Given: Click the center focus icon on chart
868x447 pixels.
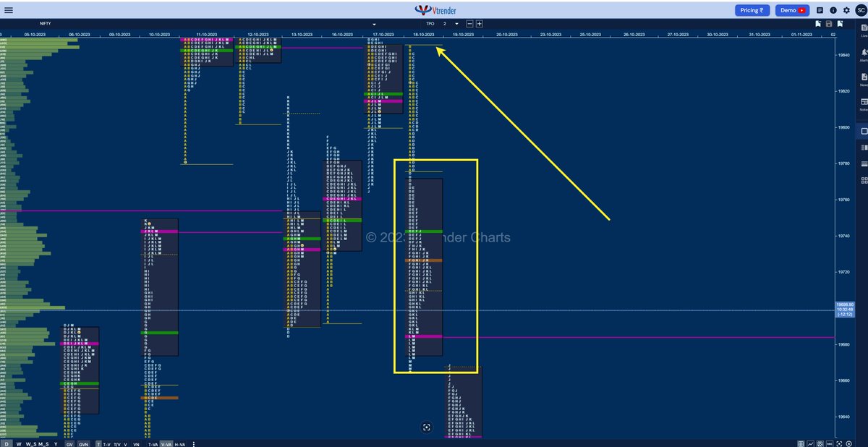Looking at the screenshot, I should [x=427, y=427].
